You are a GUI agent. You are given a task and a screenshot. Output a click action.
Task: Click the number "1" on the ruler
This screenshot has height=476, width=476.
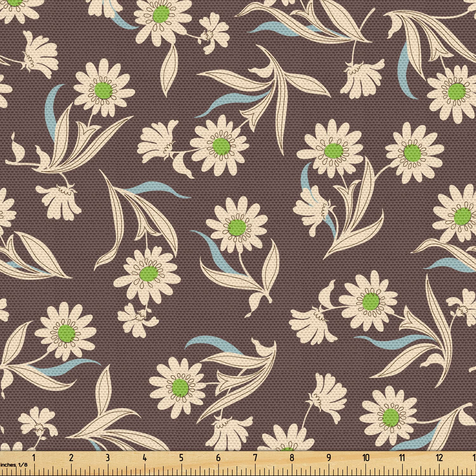point(34,458)
